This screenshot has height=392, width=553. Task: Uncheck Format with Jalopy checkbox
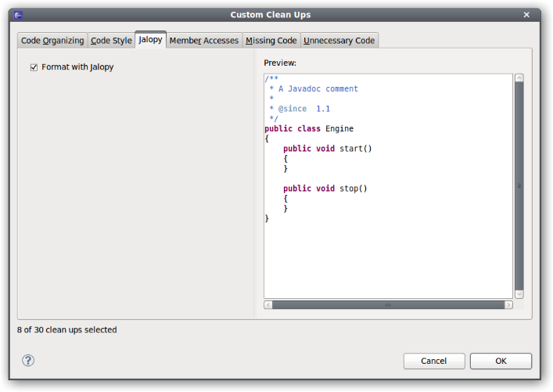(34, 67)
